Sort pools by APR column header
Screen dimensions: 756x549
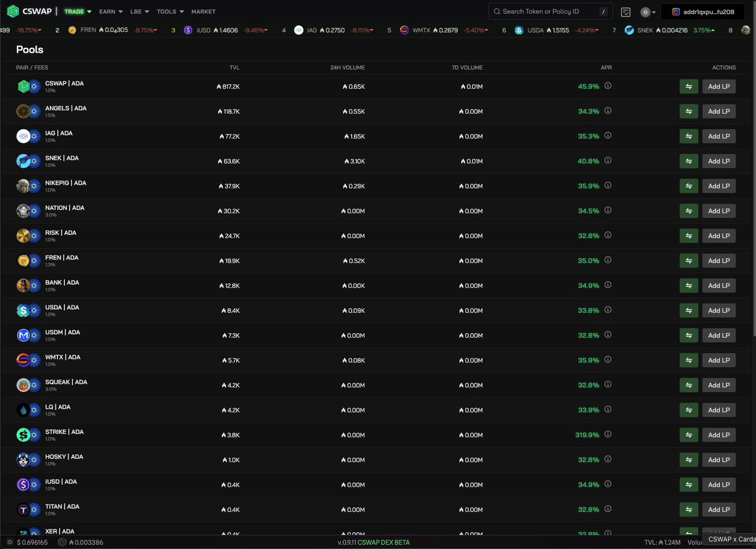click(x=606, y=67)
